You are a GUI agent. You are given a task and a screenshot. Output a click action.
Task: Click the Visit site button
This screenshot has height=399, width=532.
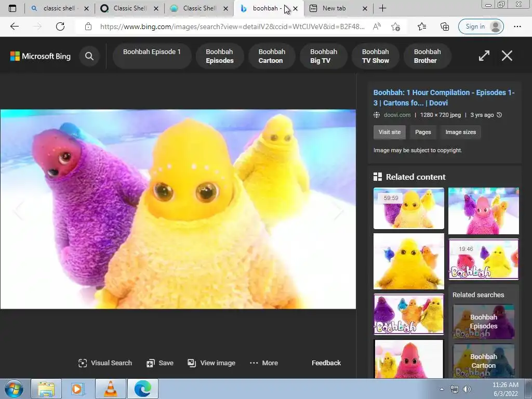coord(390,132)
